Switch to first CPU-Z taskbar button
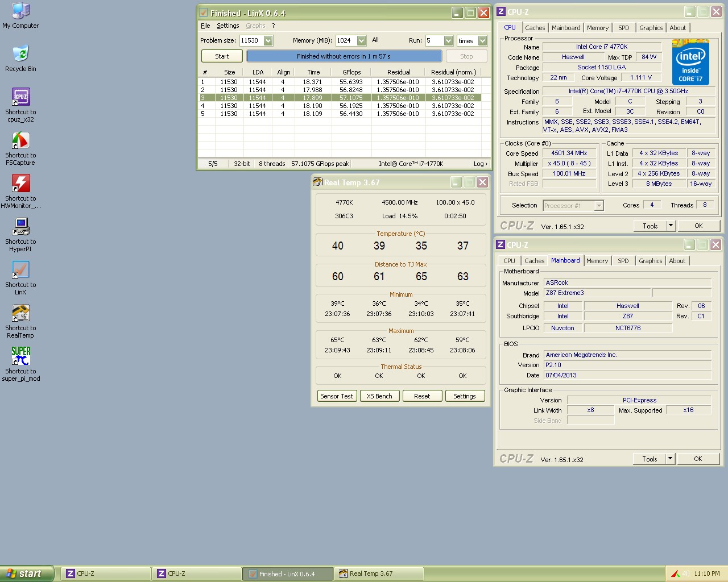The height and width of the screenshot is (582, 728). click(106, 573)
